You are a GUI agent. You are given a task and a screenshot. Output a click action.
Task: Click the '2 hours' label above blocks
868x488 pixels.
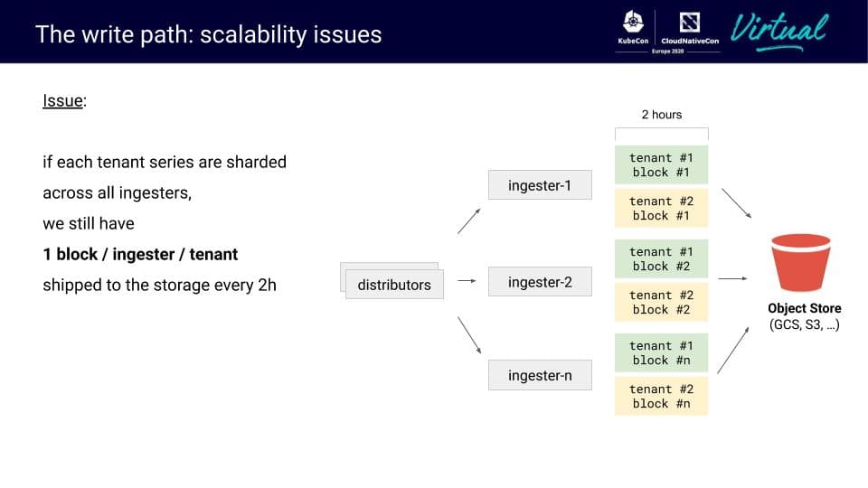pos(662,115)
